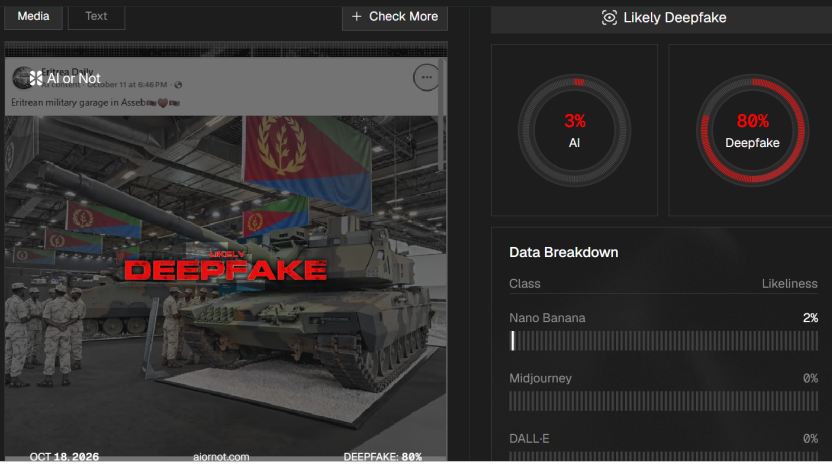Select the 'DALL·E' class label
Viewport: 832px width, 465px height.
(x=529, y=439)
